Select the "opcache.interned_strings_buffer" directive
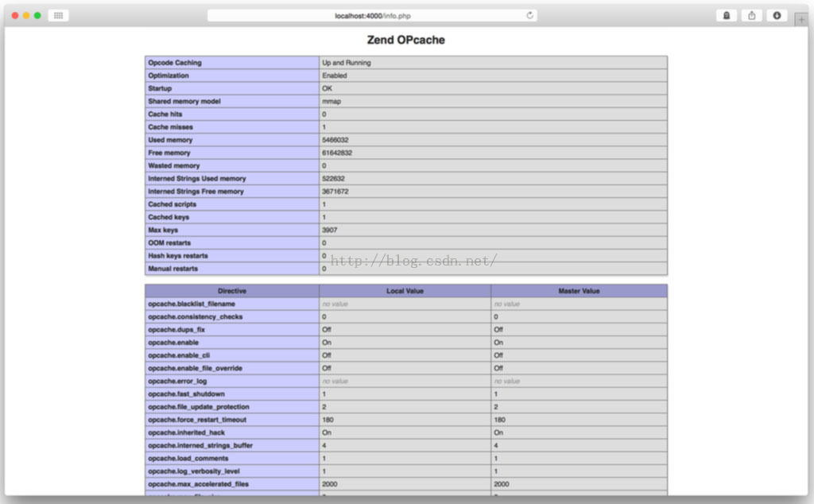Image resolution: width=814 pixels, height=504 pixels. tap(200, 446)
